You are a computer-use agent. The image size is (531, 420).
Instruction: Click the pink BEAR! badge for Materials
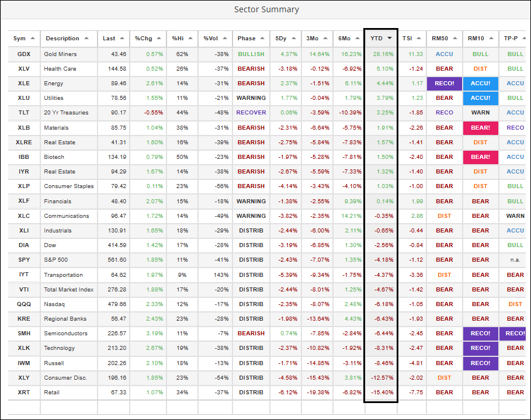click(480, 128)
